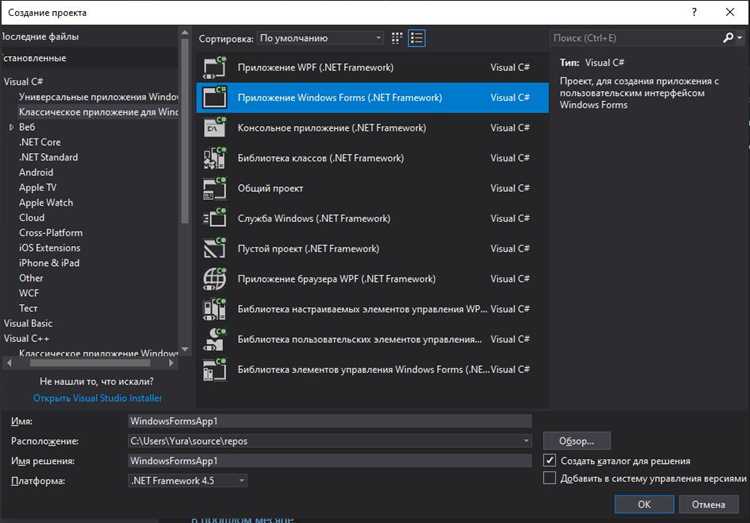Screen dimensions: 750x523
Task: Switch to list view with details
Action: point(417,38)
